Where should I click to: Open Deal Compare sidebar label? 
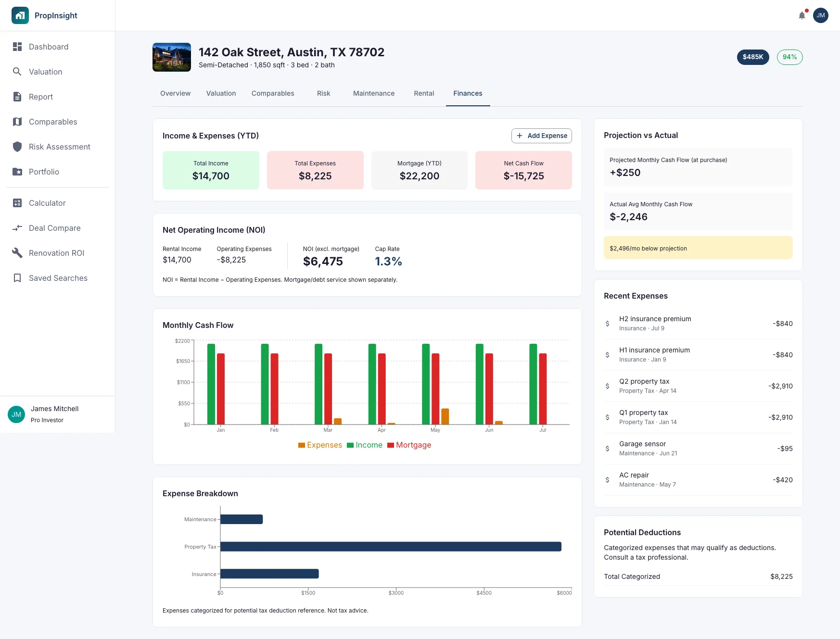pyautogui.click(x=55, y=228)
